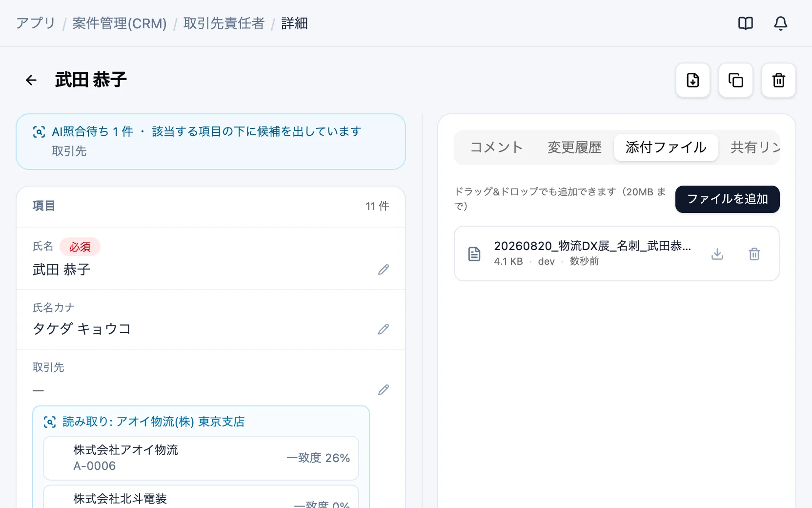Click the 4.1 KB file size text
This screenshot has width=812, height=508.
(x=508, y=261)
